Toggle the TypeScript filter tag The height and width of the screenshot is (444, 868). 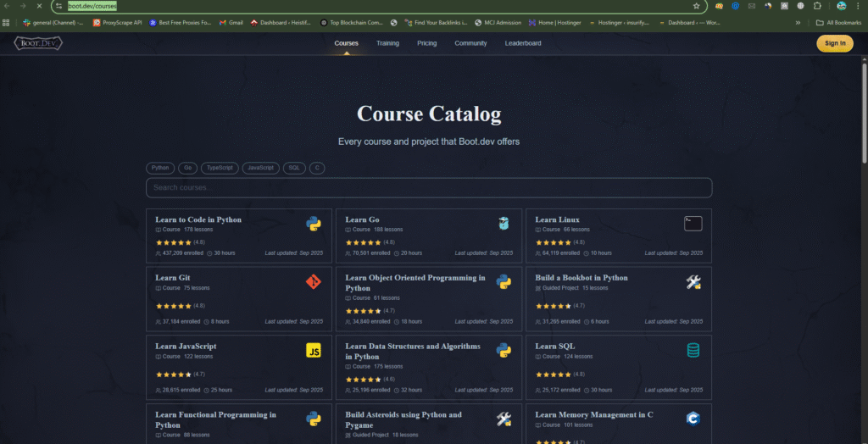pos(220,168)
